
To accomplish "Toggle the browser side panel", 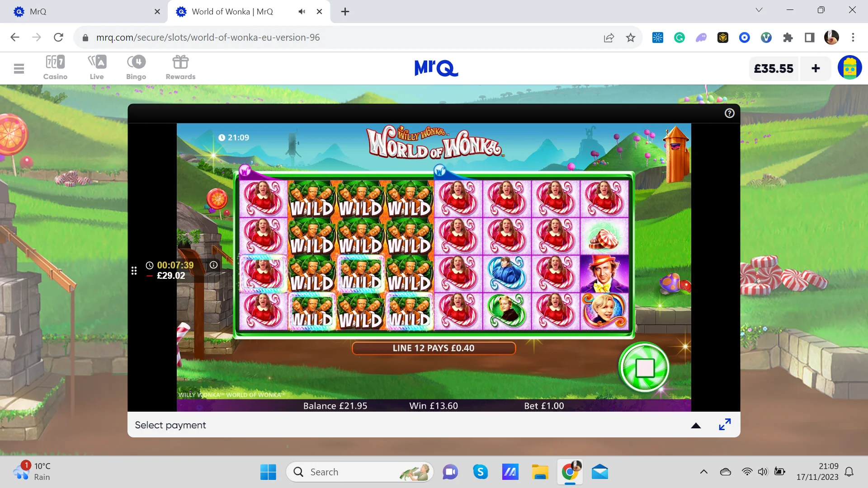I will [810, 38].
